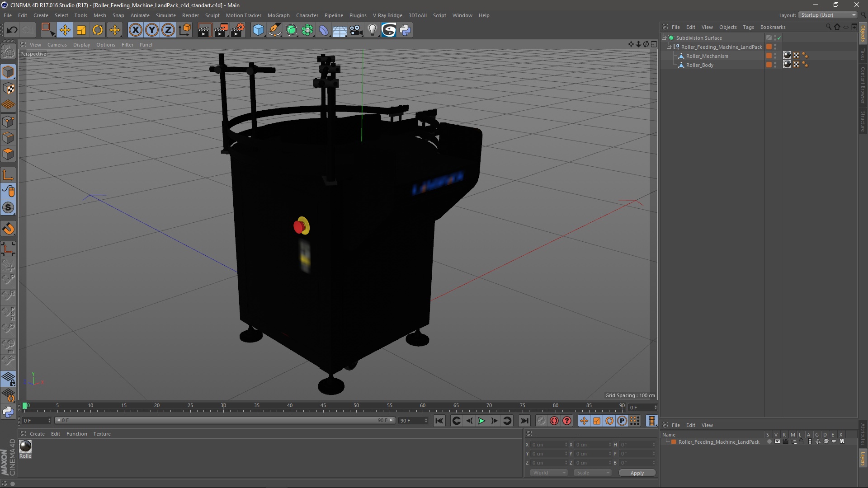Image resolution: width=868 pixels, height=488 pixels.
Task: Maximize viewport toggle icon
Action: tap(654, 44)
